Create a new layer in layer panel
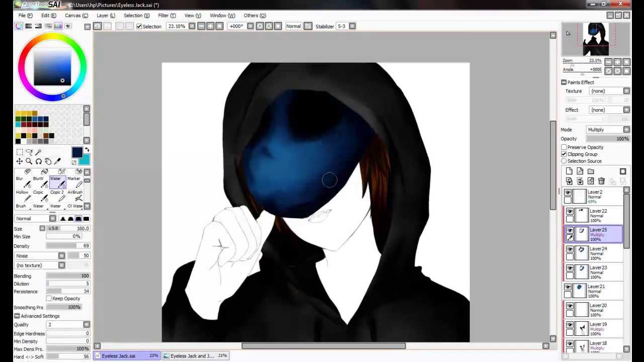 [x=569, y=171]
